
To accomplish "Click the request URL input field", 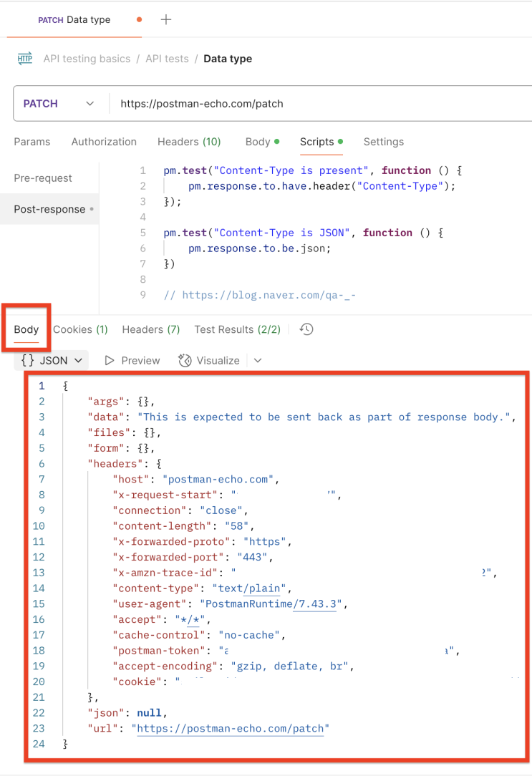I will (321, 104).
